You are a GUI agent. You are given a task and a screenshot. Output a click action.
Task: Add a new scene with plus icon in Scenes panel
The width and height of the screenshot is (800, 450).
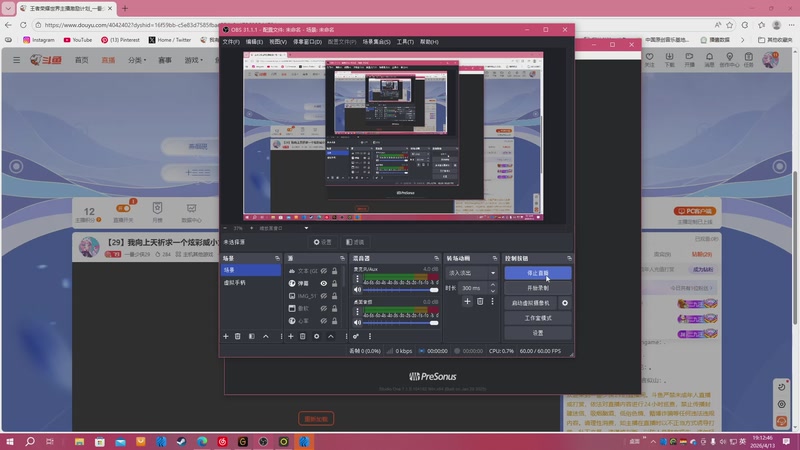coord(226,336)
